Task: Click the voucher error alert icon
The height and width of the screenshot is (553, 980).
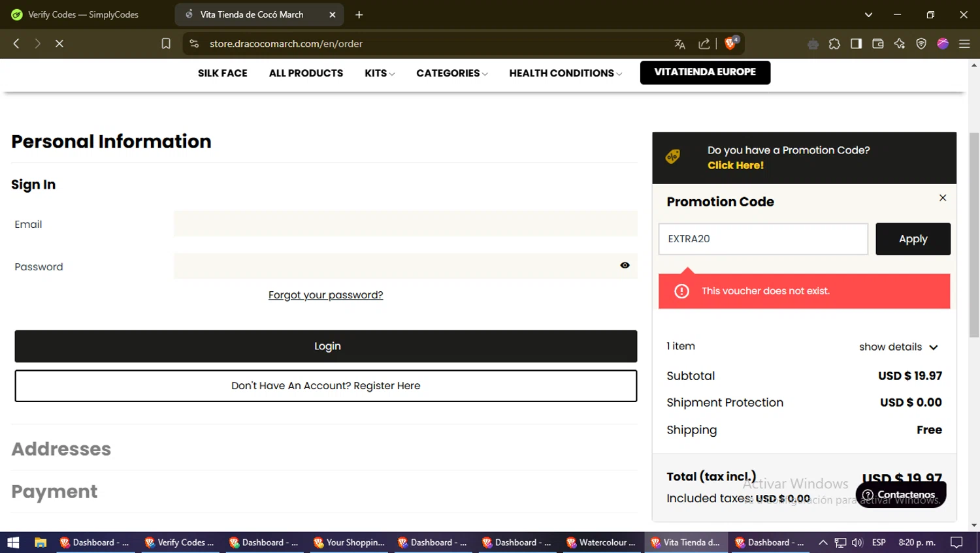Action: pos(681,291)
